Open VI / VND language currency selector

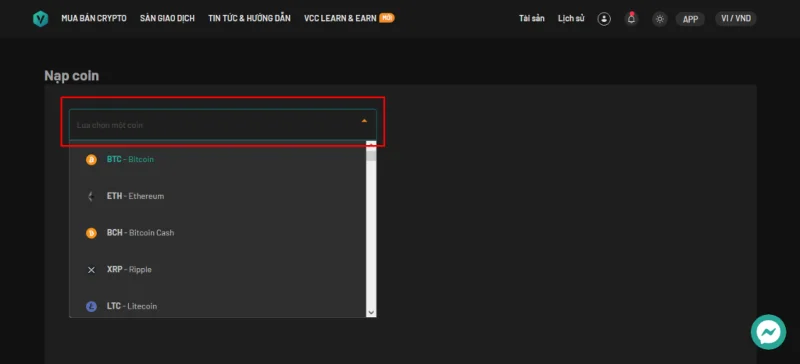[736, 18]
